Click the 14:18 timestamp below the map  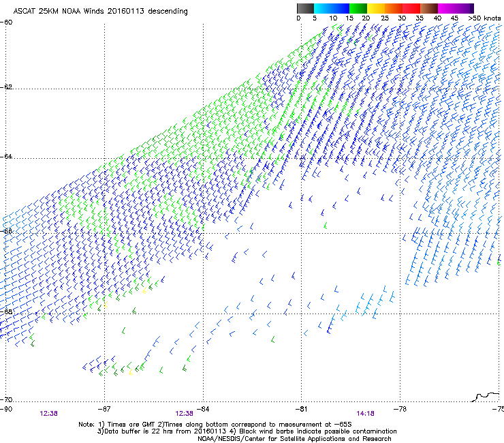365,412
